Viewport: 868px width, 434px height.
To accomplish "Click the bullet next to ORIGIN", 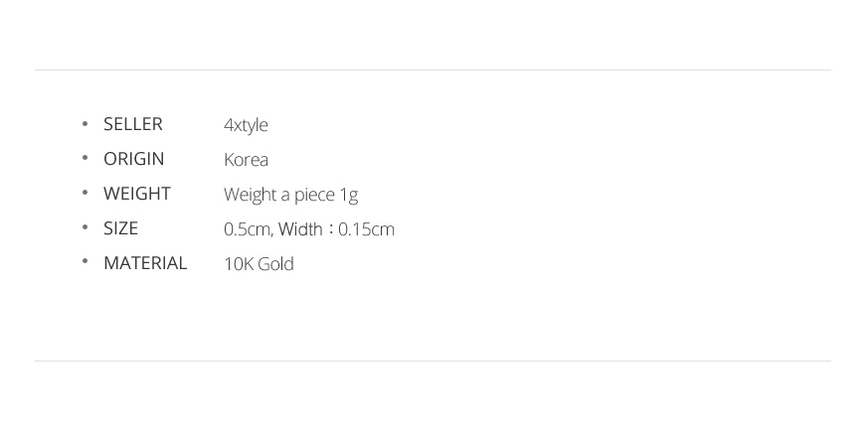I will coord(85,158).
